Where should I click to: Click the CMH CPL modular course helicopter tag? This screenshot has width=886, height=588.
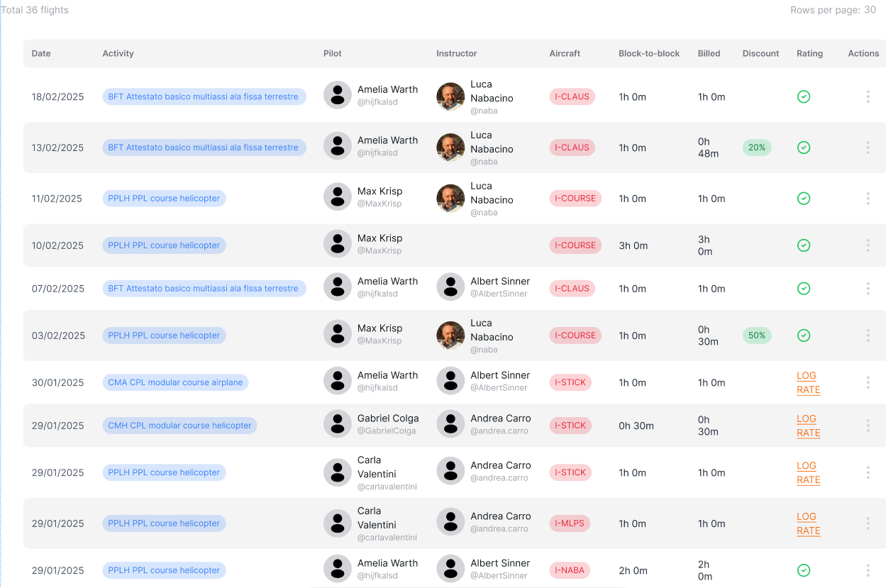[x=179, y=426]
